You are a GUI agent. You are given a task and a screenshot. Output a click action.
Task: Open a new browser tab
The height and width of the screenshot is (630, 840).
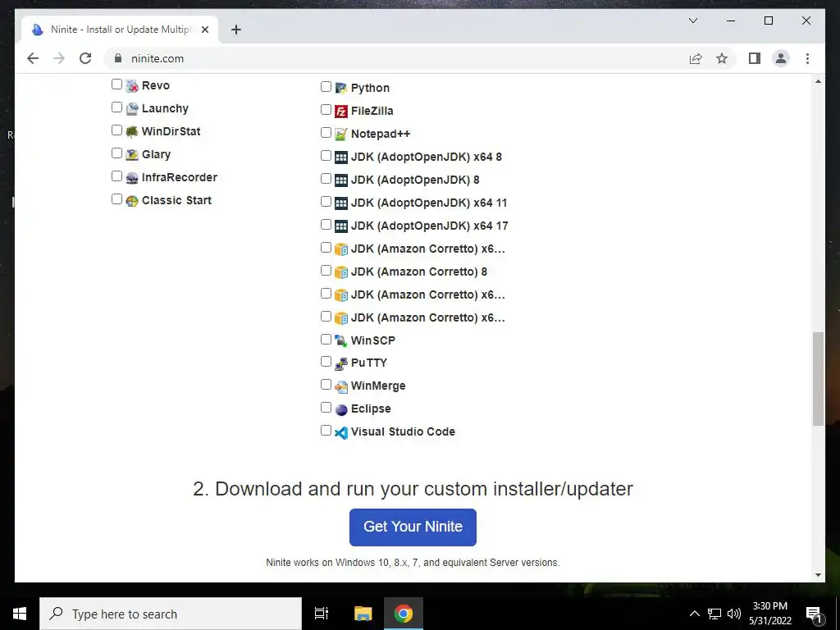pos(236,30)
